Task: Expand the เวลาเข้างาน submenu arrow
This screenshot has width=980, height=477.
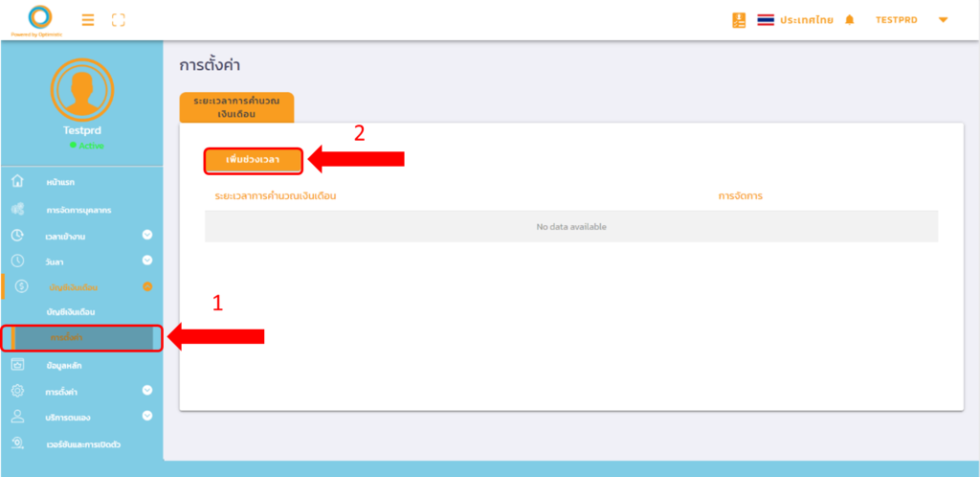Action: (x=147, y=235)
